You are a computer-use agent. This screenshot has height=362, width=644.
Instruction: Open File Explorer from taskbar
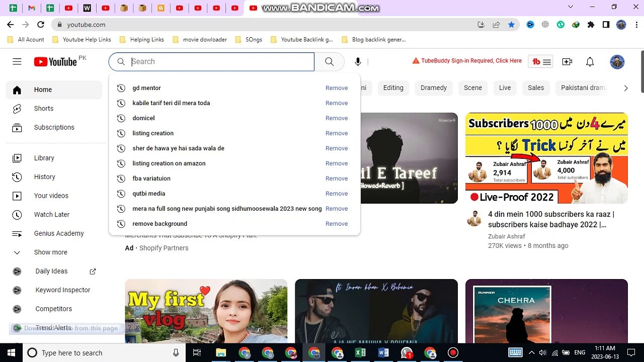click(x=221, y=352)
